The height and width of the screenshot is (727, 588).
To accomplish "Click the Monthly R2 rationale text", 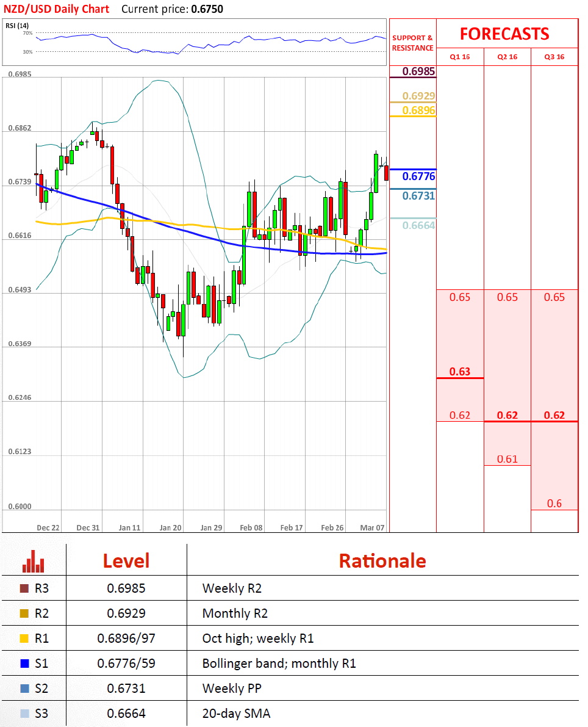I will [235, 613].
